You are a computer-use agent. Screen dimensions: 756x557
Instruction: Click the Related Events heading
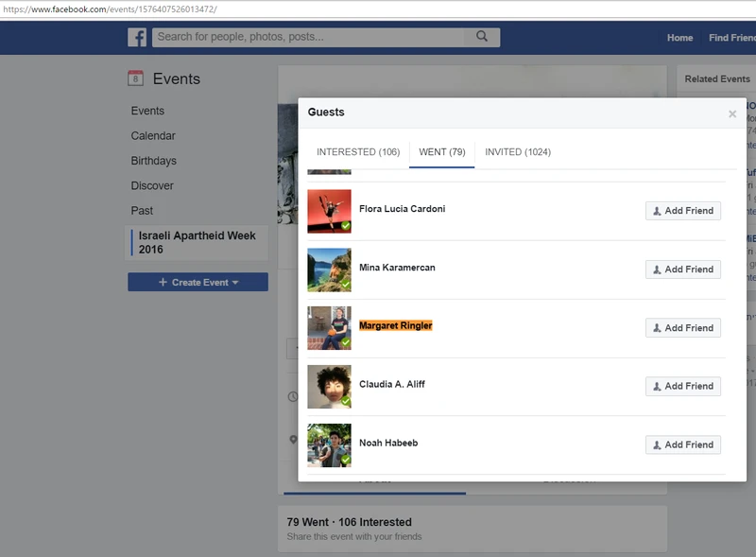(x=717, y=79)
